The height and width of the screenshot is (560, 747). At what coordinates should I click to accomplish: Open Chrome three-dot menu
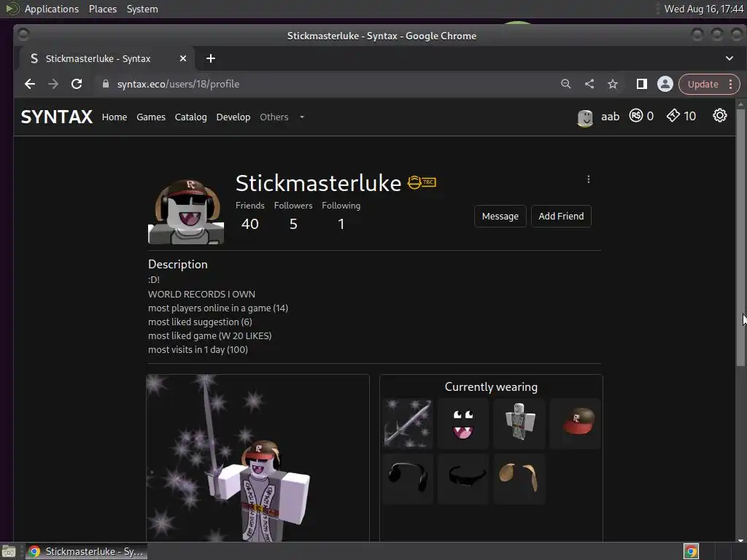[x=731, y=85]
